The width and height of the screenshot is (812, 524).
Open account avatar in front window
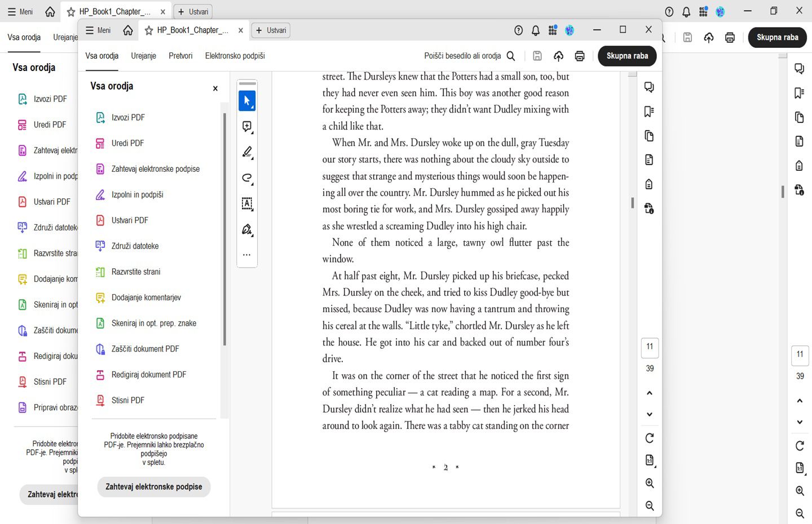point(570,30)
